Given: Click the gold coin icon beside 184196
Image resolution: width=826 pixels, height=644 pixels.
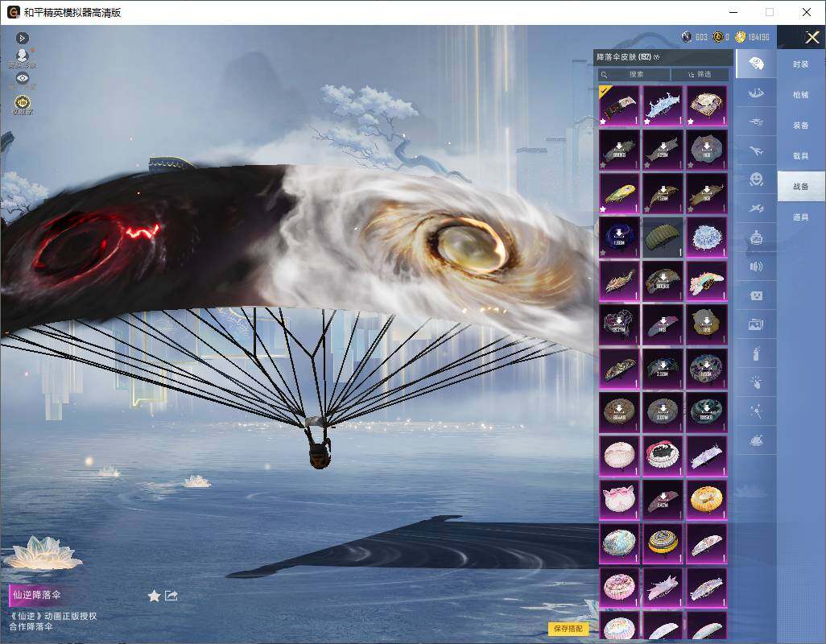Looking at the screenshot, I should pyautogui.click(x=741, y=37).
